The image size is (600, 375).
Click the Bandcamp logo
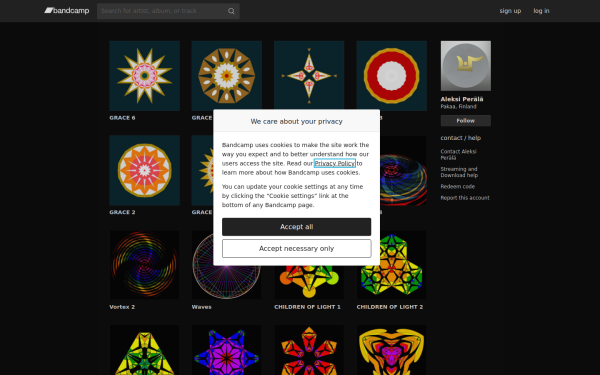click(67, 11)
